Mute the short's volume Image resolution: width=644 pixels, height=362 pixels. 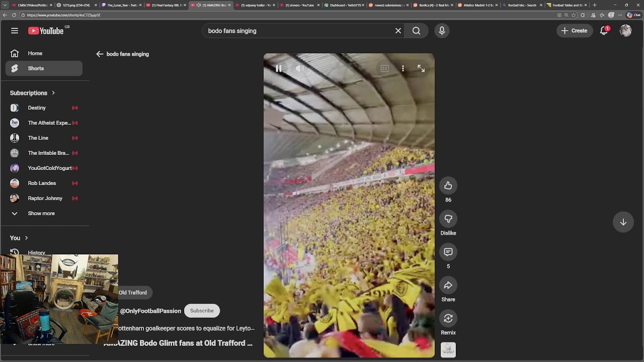point(300,68)
